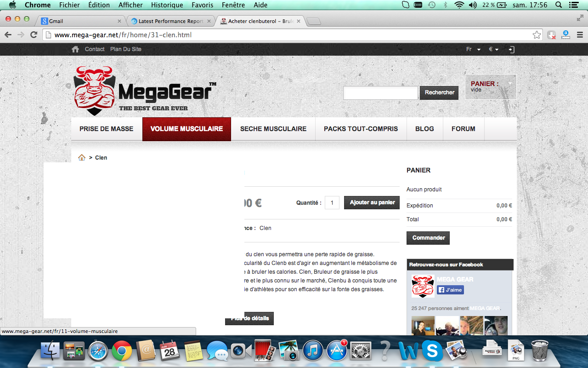This screenshot has height=368, width=588.
Task: Click the Spotlight search icon
Action: pos(559,5)
